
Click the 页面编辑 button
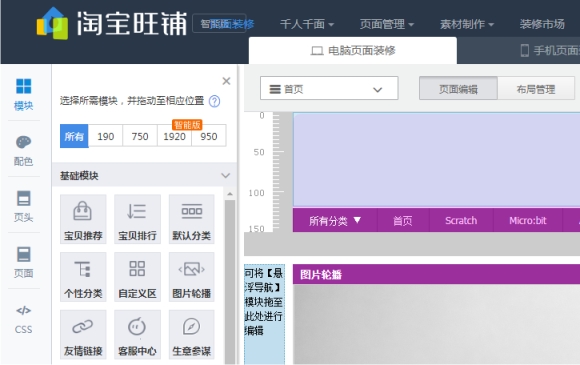pyautogui.click(x=458, y=89)
